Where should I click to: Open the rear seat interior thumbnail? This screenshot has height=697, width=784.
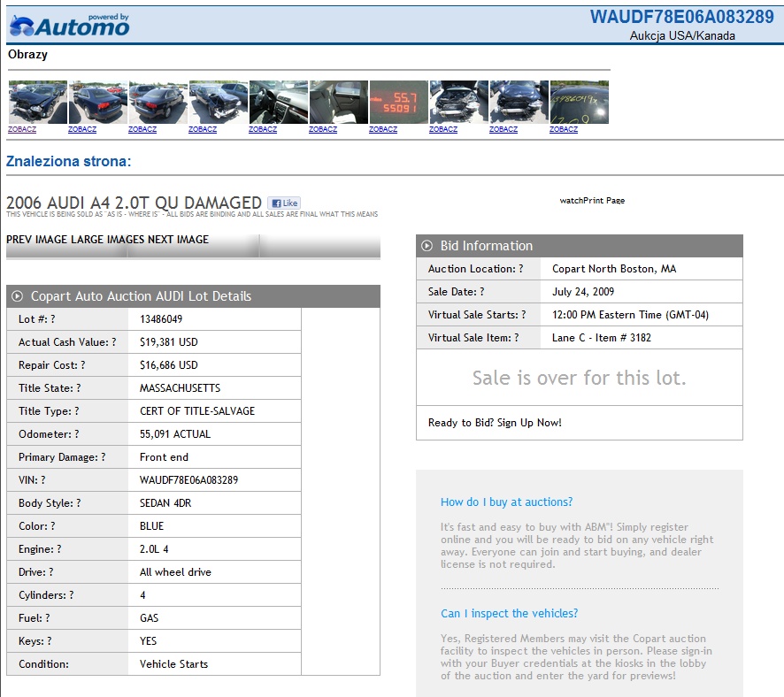(x=339, y=102)
